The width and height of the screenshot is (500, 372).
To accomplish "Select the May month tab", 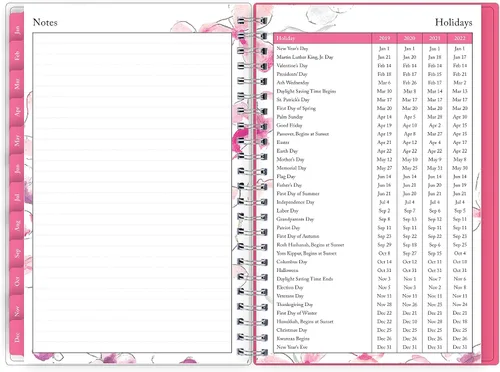I will 17,140.
